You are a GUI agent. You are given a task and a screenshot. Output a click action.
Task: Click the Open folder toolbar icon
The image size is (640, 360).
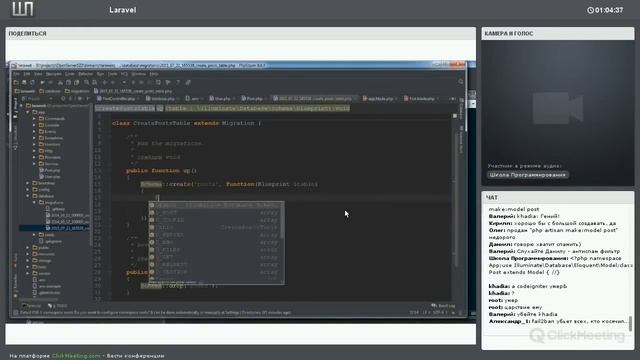16,82
